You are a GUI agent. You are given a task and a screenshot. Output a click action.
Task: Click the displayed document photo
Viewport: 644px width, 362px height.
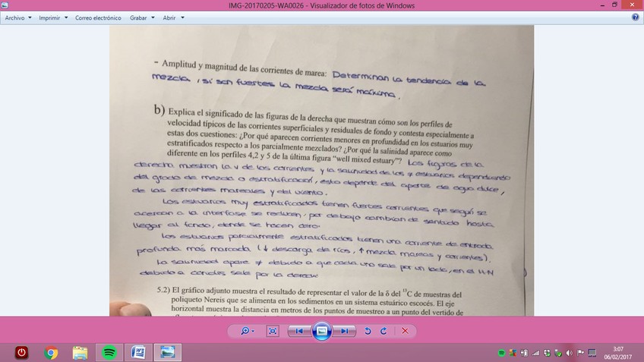coord(321,171)
